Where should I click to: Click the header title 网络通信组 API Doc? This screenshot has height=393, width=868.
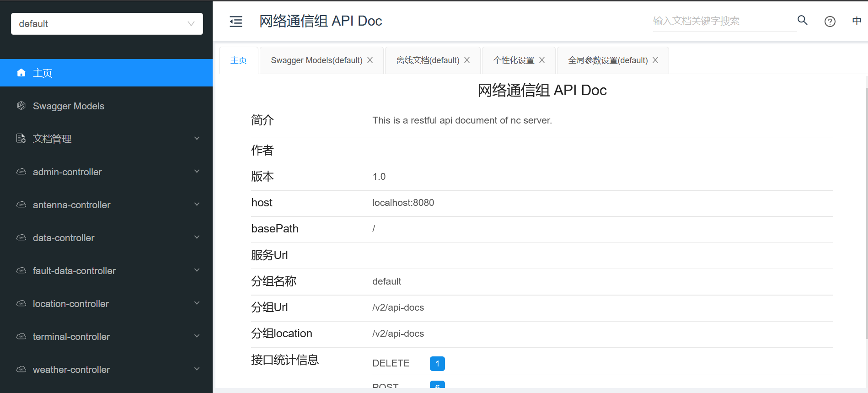(321, 21)
